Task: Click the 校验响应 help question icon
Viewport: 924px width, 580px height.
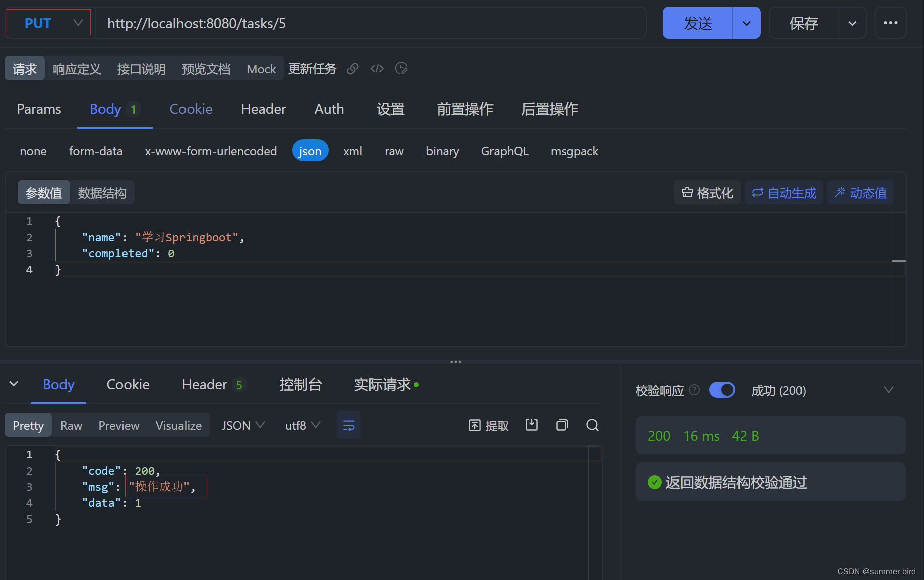Action: (x=694, y=390)
